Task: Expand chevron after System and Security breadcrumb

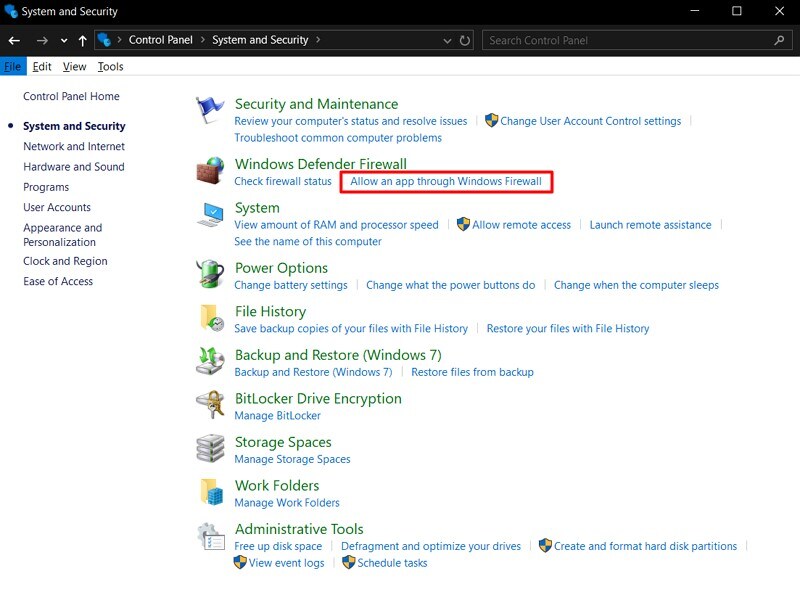Action: [318, 40]
